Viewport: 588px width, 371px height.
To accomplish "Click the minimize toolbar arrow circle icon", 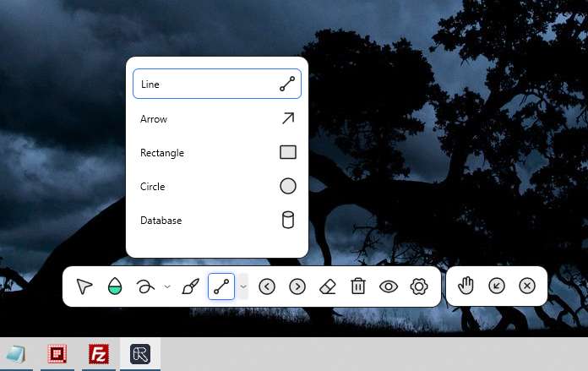I will tap(497, 286).
